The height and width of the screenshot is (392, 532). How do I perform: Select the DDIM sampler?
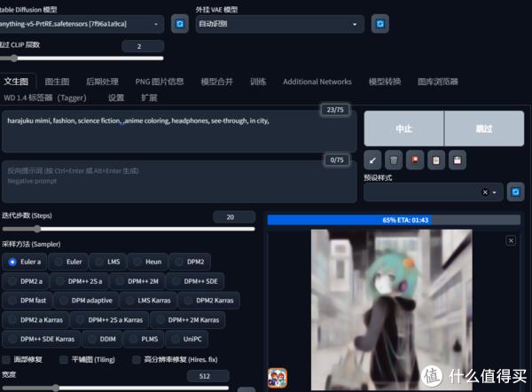[102, 339]
